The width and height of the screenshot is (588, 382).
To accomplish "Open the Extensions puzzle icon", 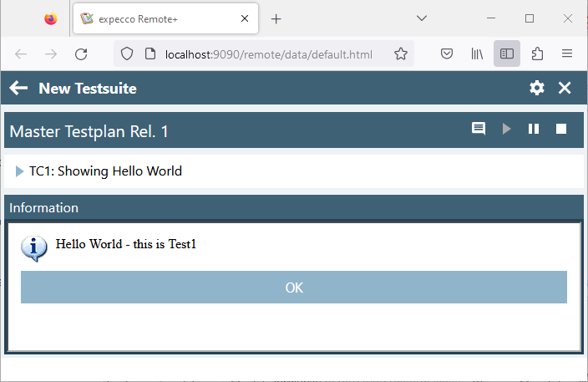I will click(537, 53).
